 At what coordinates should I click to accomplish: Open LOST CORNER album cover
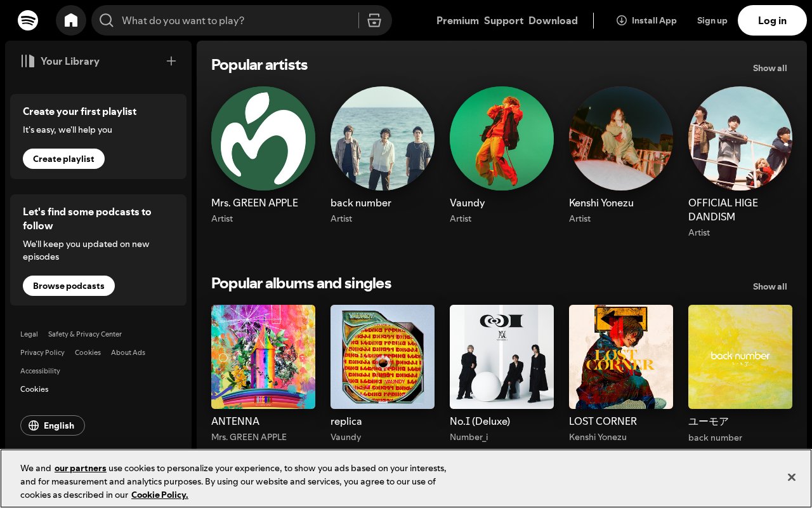621,357
